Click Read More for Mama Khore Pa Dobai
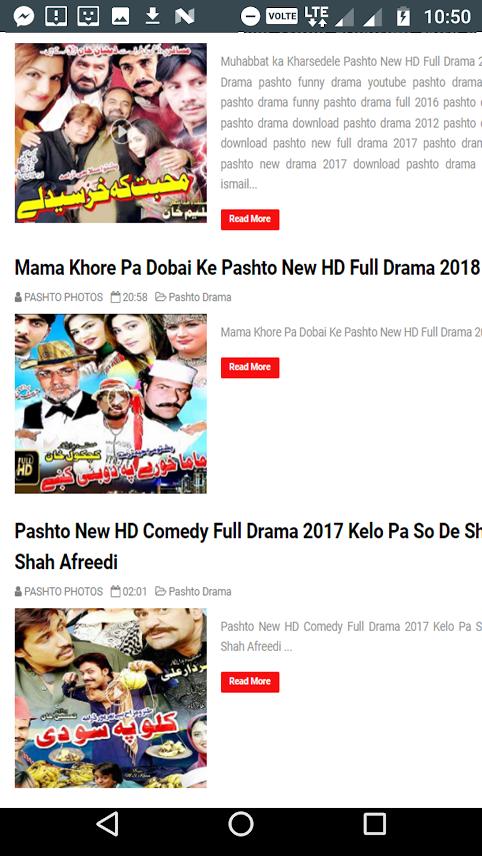Screen dimensions: 482x856 pos(250,367)
